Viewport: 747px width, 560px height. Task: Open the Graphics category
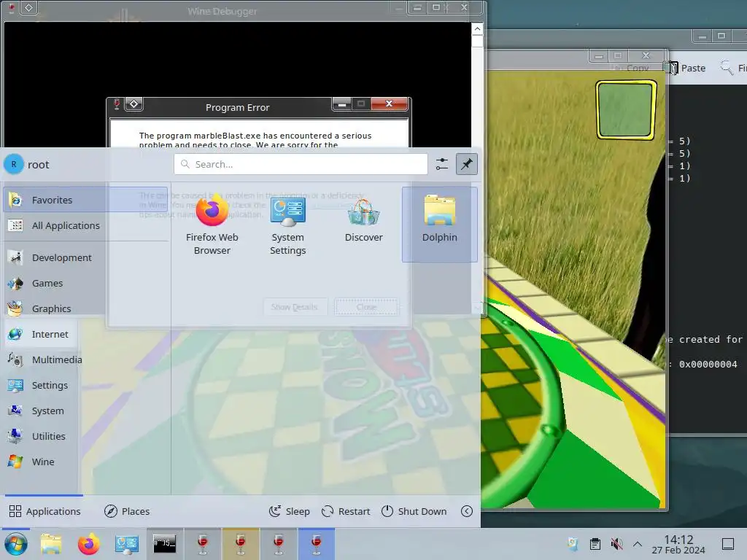point(85,308)
